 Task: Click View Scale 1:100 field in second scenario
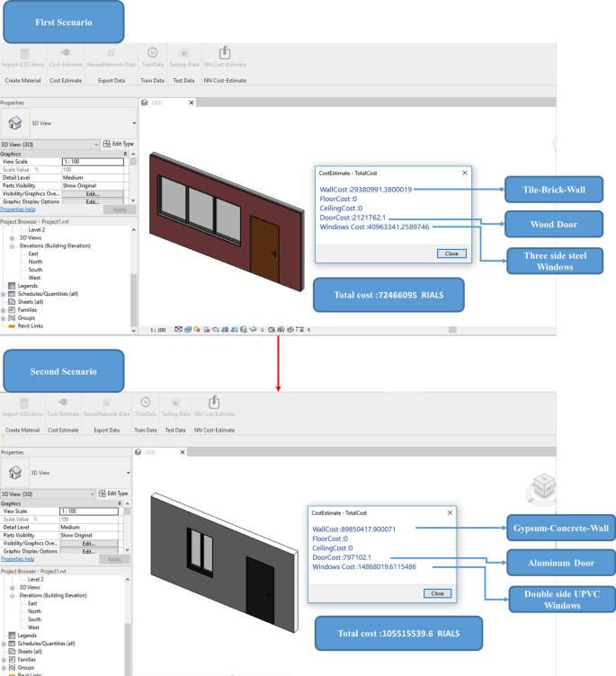89,511
